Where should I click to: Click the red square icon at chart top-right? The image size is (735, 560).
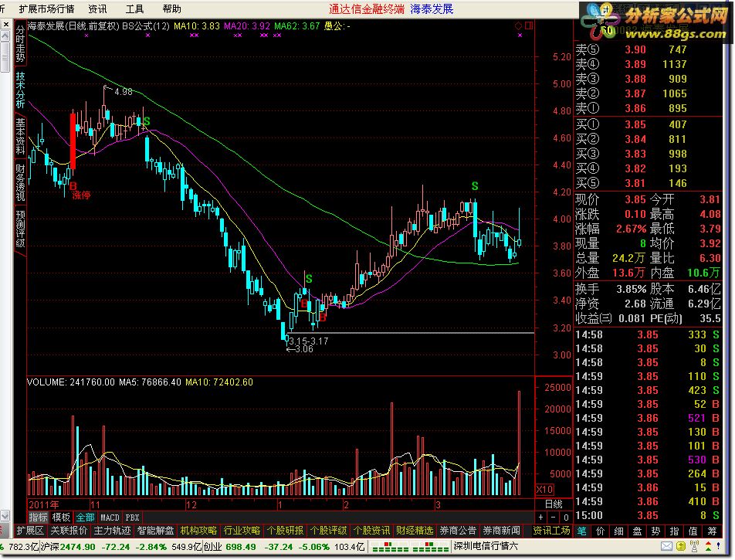point(529,25)
